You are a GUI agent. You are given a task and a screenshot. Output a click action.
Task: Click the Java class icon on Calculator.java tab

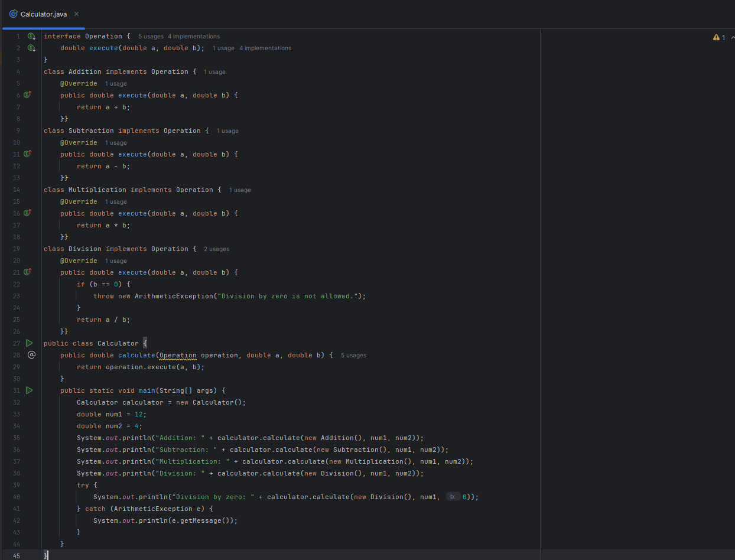click(x=14, y=14)
